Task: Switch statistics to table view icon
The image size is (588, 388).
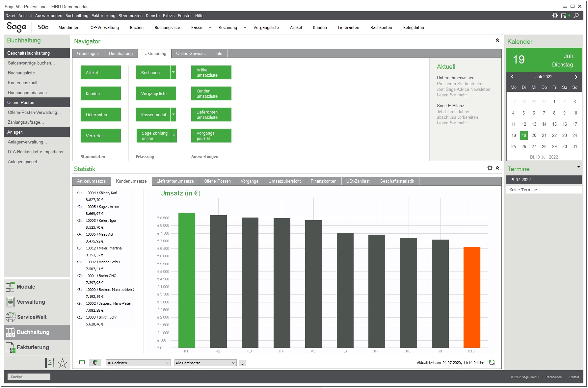Action: click(82, 362)
